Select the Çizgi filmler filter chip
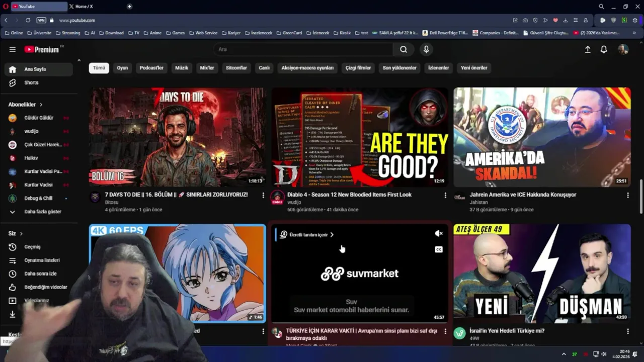 [358, 68]
